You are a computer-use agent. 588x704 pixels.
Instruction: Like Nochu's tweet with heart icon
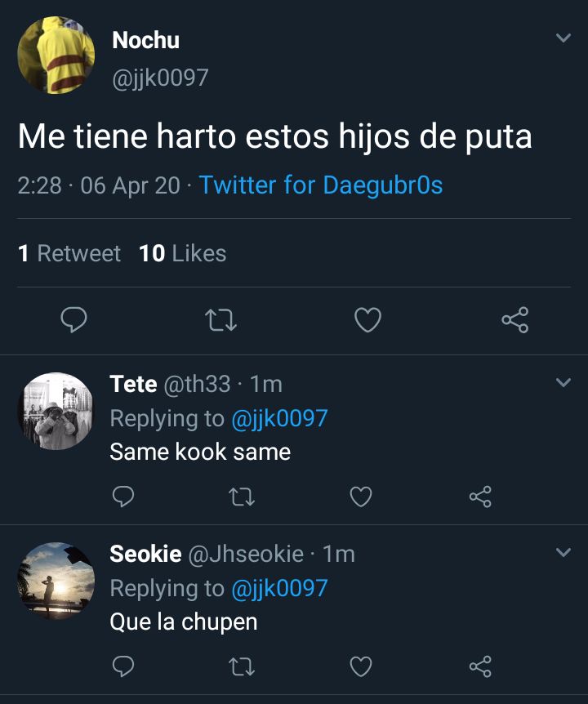click(x=367, y=320)
